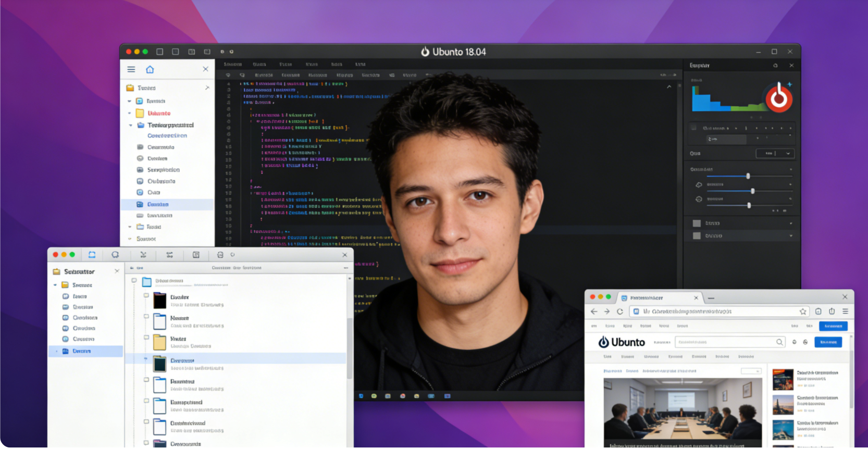This screenshot has height=449, width=868.
Task: Tick the checkbox beside the yellow folder in file list
Action: [146, 338]
